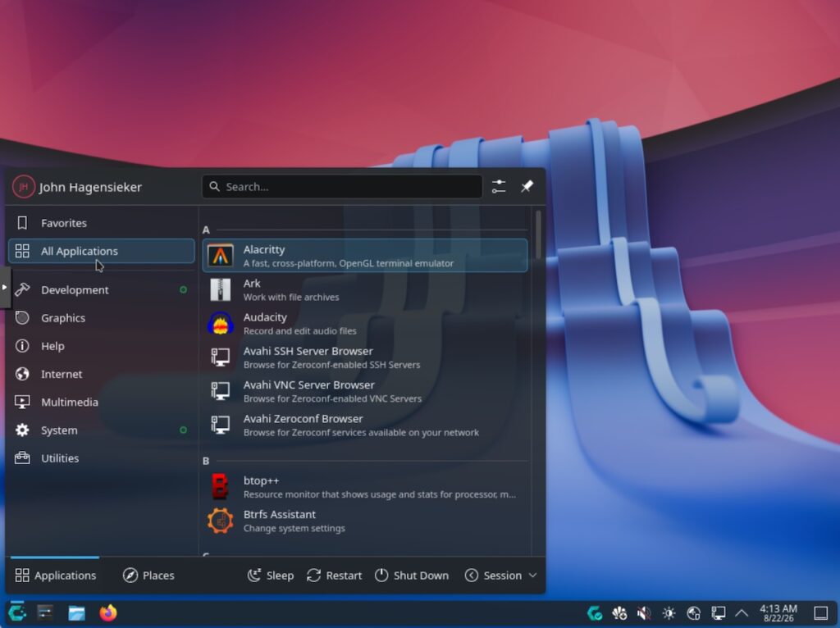This screenshot has height=628, width=840.
Task: Open Avahi Zeroconf Browser
Action: [x=365, y=425]
